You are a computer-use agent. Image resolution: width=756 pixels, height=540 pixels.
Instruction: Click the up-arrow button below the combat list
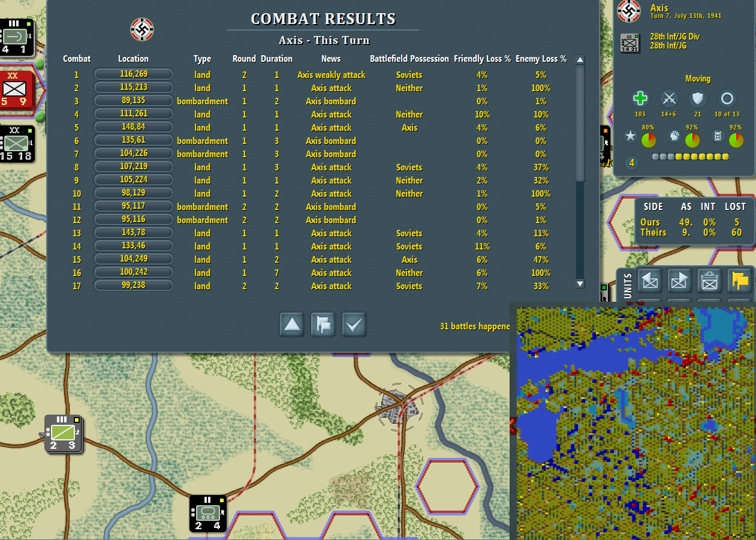click(x=292, y=325)
